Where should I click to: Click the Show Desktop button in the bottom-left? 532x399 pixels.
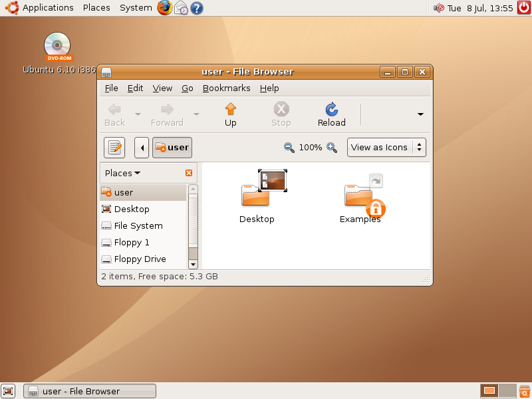point(8,391)
